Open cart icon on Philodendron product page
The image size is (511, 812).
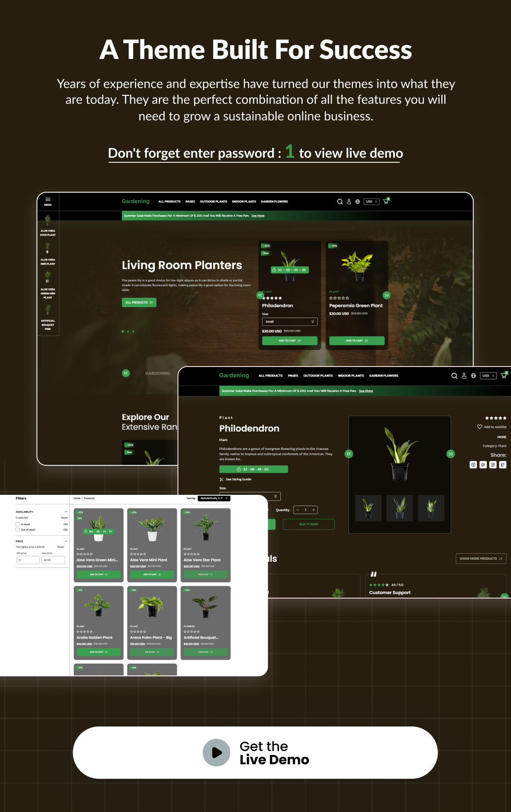504,376
